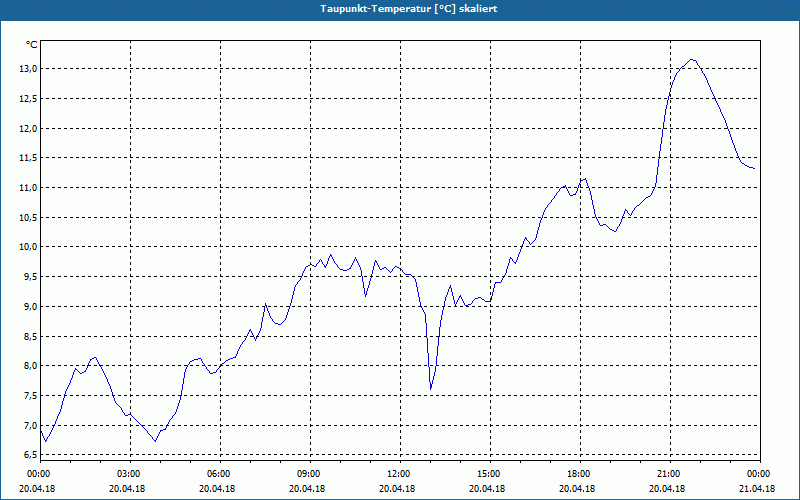Select the 7,0 y-axis label
Screen dimensions: 800x500
31,426
